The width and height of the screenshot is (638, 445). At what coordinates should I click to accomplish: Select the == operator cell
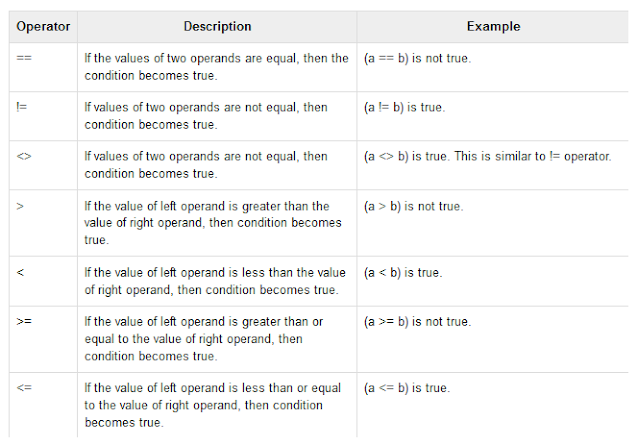click(26, 58)
